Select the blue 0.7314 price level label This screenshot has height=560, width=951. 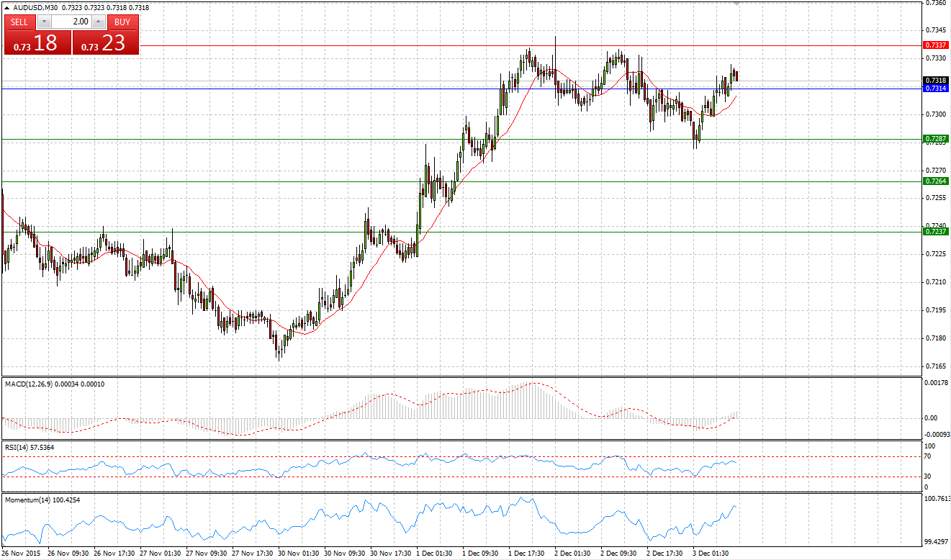coord(935,88)
